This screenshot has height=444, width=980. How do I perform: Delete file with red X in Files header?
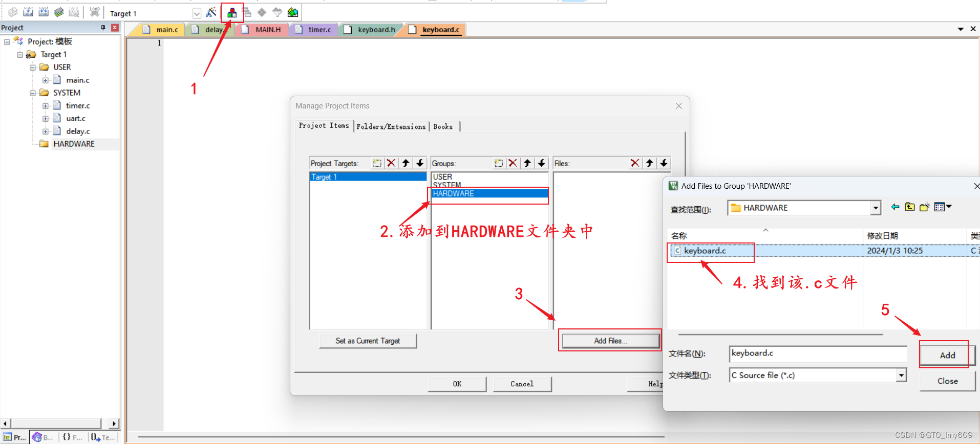click(635, 163)
